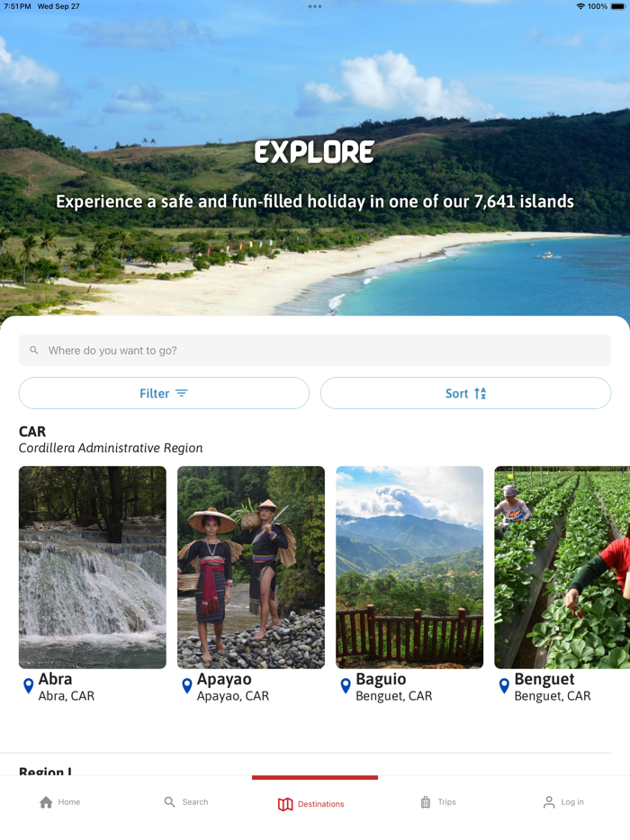Open the Sort options
The image size is (630, 840).
click(465, 393)
